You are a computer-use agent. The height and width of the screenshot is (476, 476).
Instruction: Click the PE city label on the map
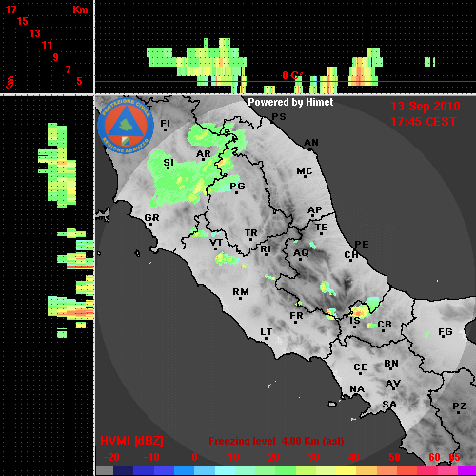click(x=362, y=245)
